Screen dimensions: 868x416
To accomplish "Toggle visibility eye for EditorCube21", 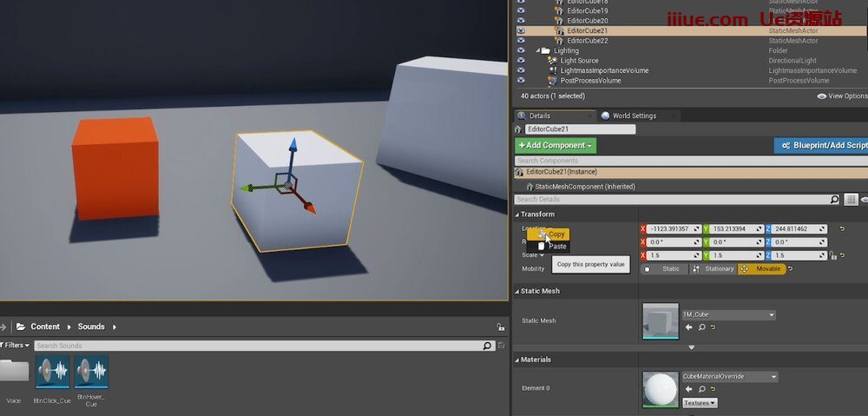I will point(521,30).
